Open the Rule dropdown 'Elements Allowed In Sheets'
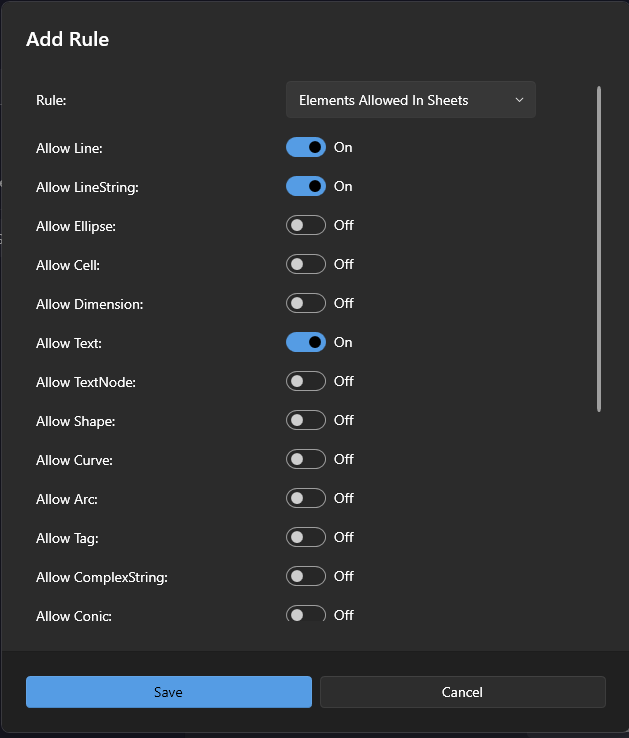 pos(410,100)
